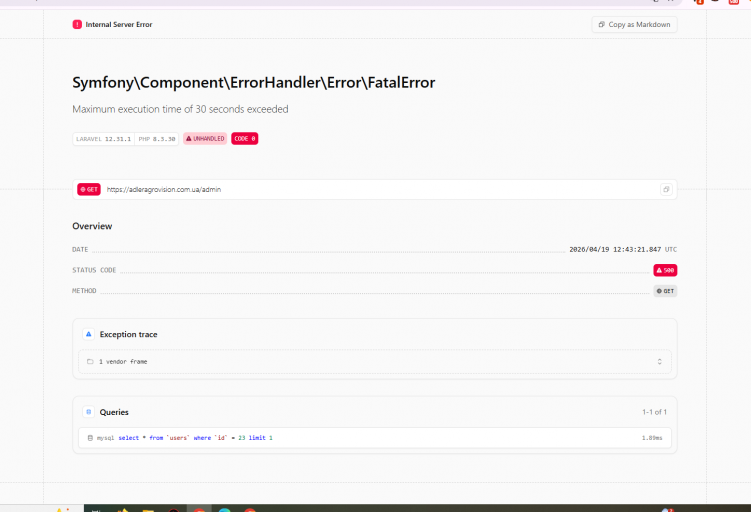Click the red 500 status code badge
The height and width of the screenshot is (512, 751).
point(665,270)
